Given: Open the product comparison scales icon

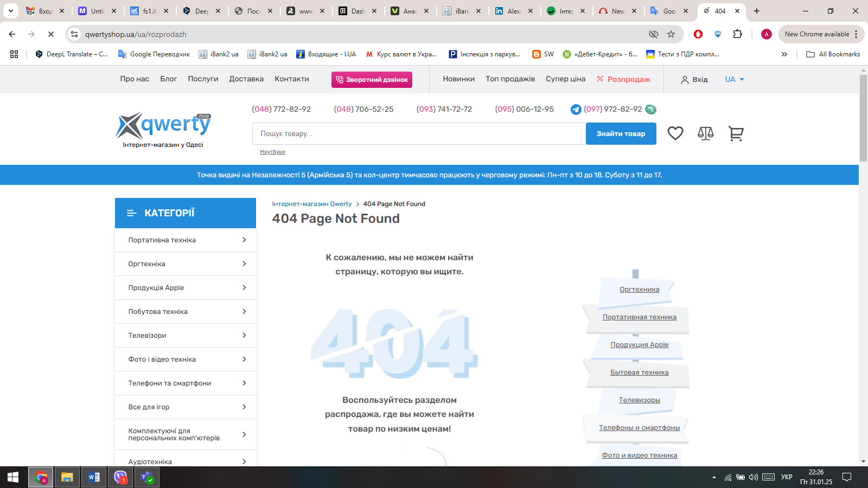Looking at the screenshot, I should point(705,133).
